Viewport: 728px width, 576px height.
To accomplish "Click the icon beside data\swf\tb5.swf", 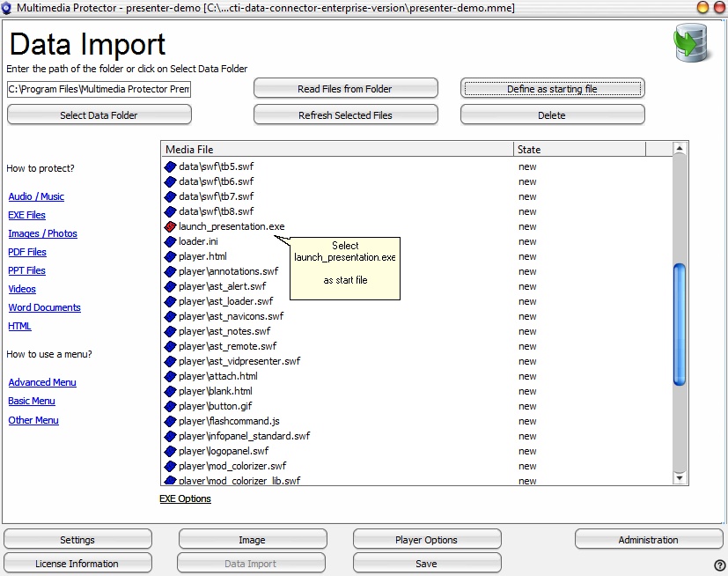I will (171, 166).
